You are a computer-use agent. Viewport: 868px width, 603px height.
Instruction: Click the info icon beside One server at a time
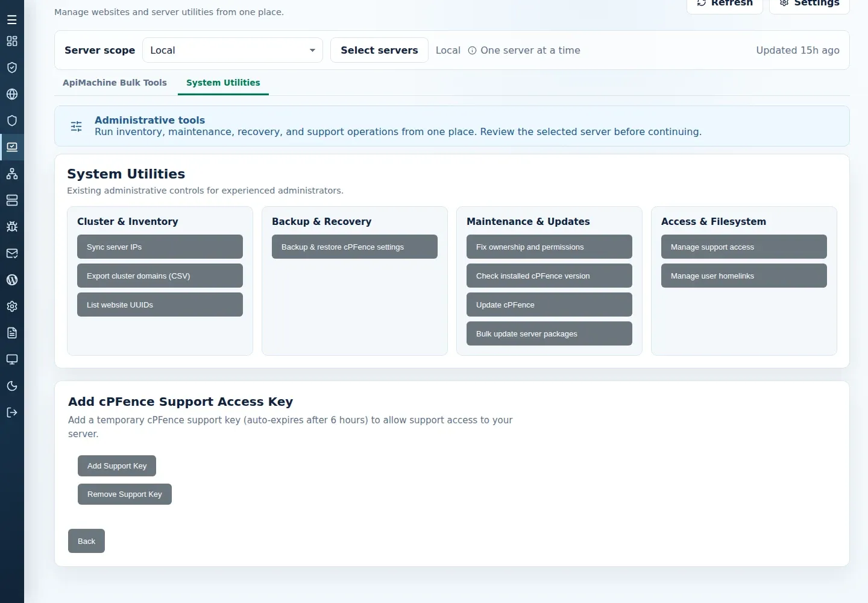473,51
